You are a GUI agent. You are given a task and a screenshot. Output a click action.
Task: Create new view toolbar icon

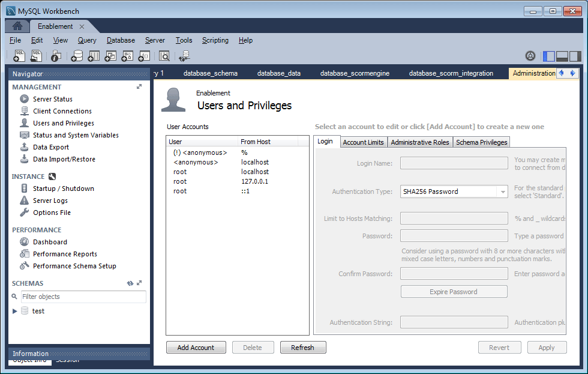(110, 56)
